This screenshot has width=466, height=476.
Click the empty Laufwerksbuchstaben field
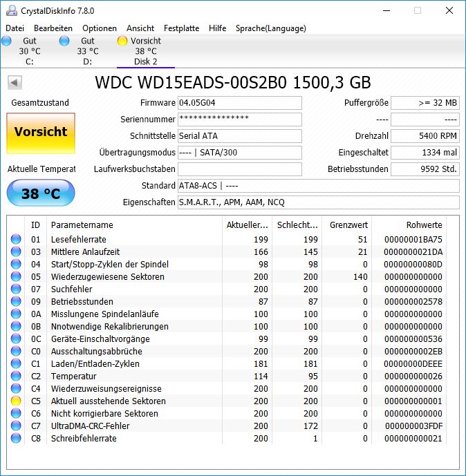(240, 169)
